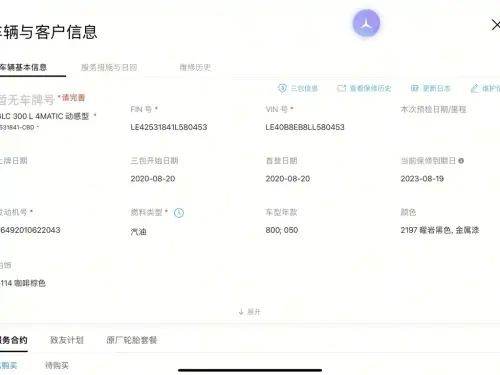The height and width of the screenshot is (375, 500).
Task: Select the 待购买 sub-tab
Action: (57, 366)
